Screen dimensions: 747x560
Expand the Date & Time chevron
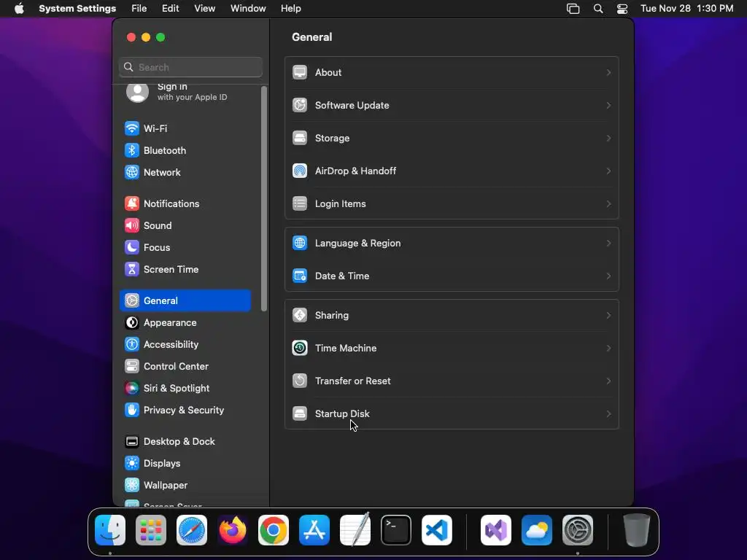608,276
